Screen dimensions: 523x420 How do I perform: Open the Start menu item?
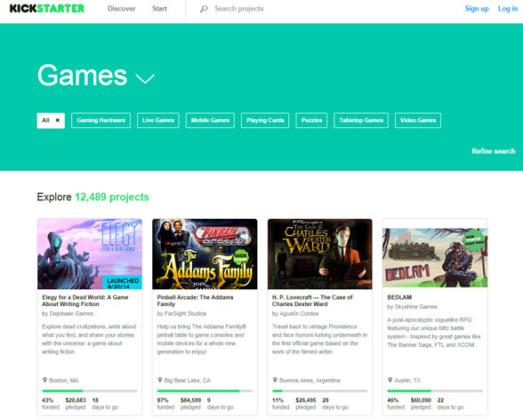(x=159, y=9)
